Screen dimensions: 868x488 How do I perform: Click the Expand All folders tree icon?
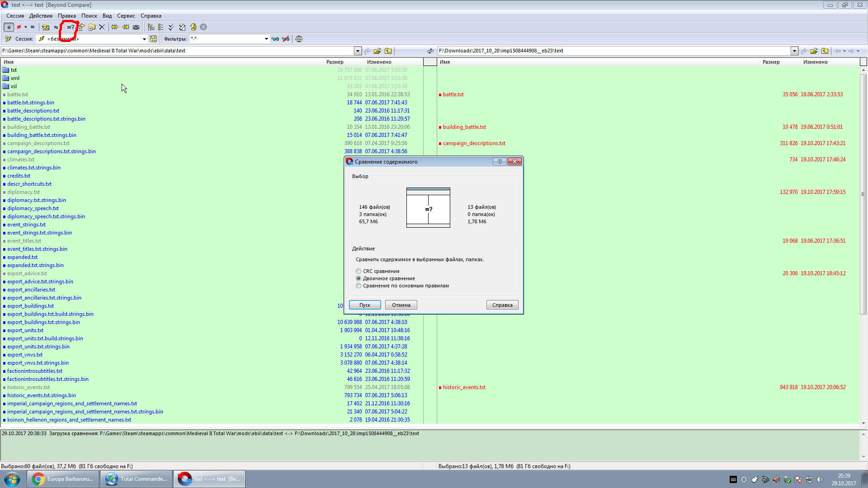[x=151, y=27]
